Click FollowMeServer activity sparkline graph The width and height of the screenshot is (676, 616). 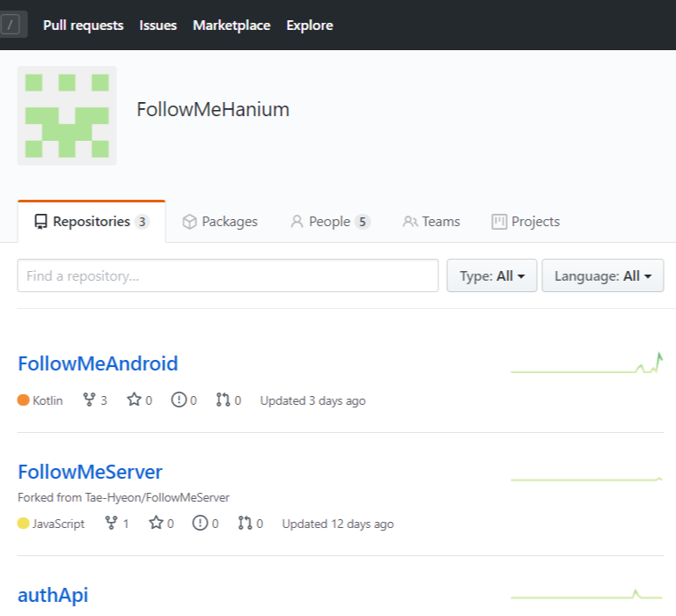(x=587, y=479)
